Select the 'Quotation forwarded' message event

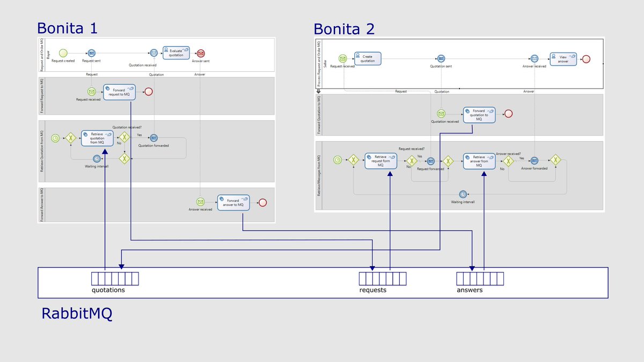coord(154,138)
